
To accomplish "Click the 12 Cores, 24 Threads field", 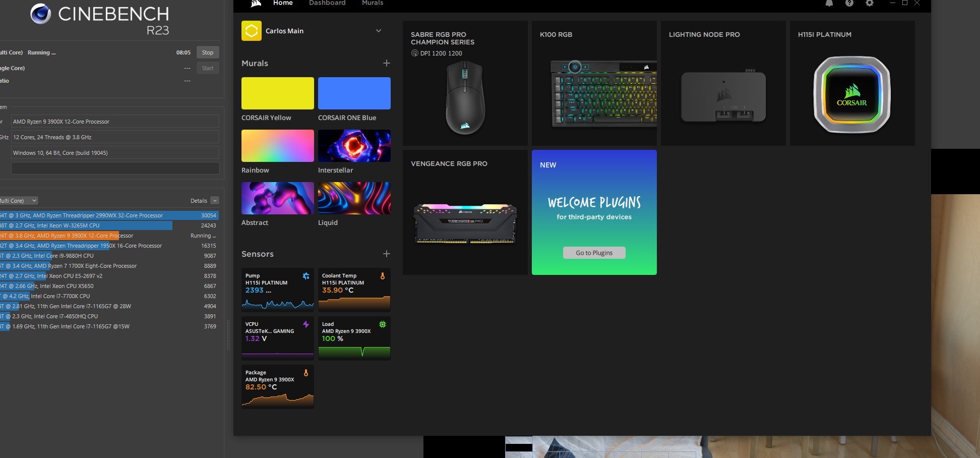I will pos(115,137).
